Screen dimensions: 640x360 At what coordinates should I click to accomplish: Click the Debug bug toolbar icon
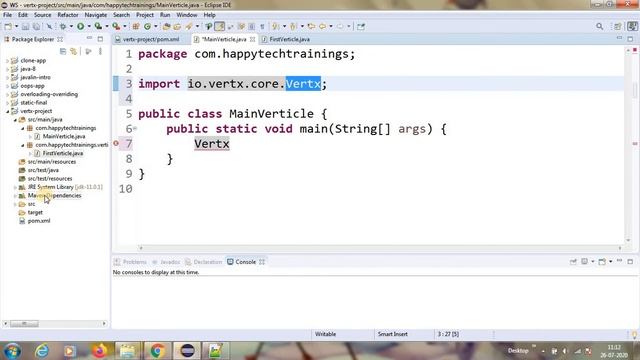63,27
